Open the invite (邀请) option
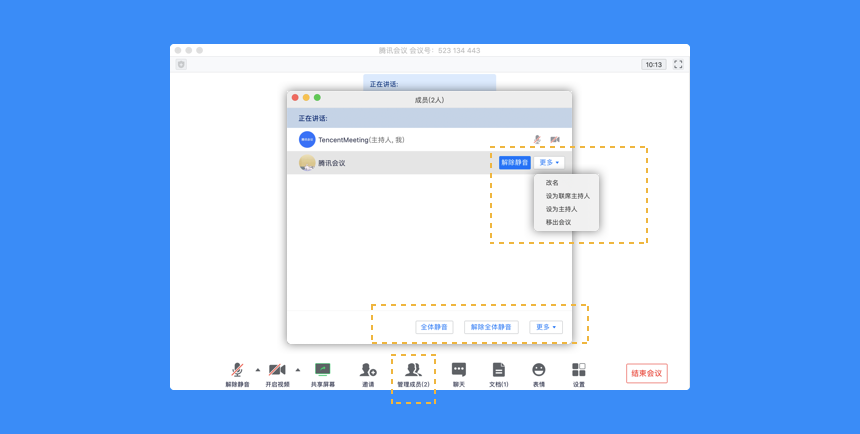The image size is (860, 434). (x=368, y=375)
